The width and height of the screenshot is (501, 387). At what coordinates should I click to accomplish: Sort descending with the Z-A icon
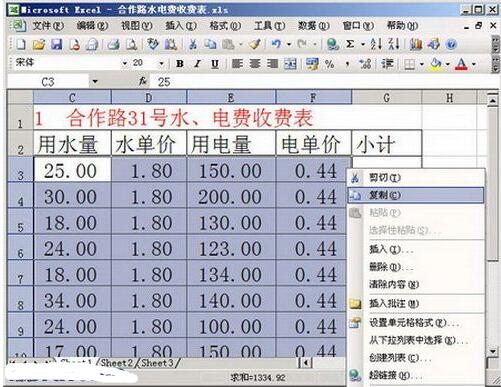[394, 44]
